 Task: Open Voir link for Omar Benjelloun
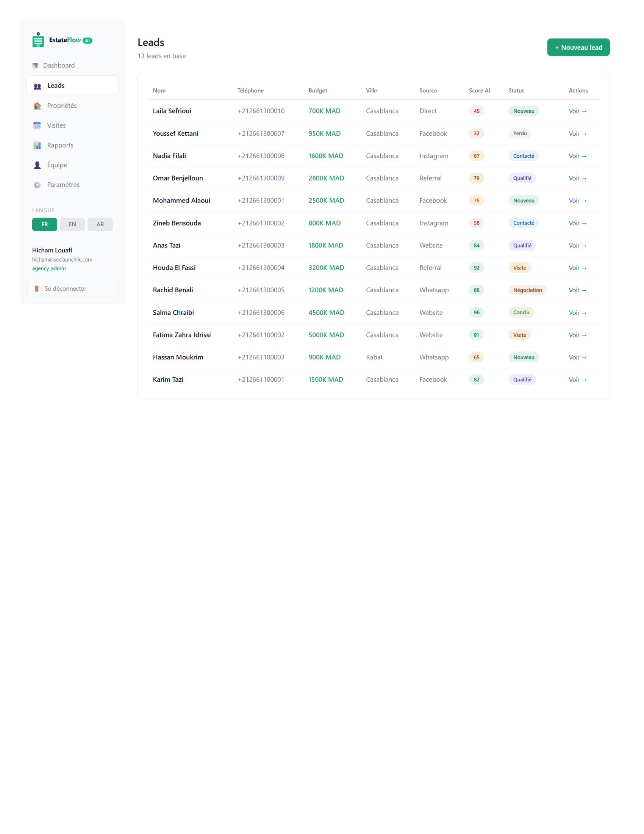[x=577, y=178]
